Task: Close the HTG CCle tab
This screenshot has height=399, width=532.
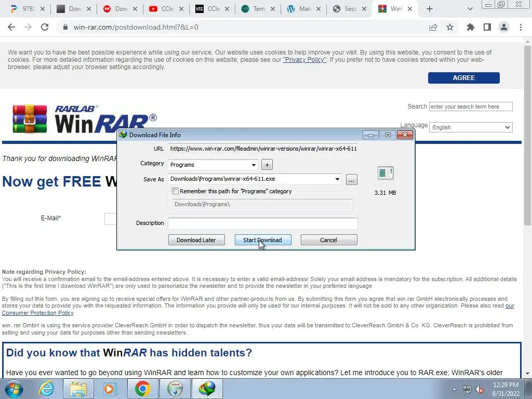Action: [227, 9]
